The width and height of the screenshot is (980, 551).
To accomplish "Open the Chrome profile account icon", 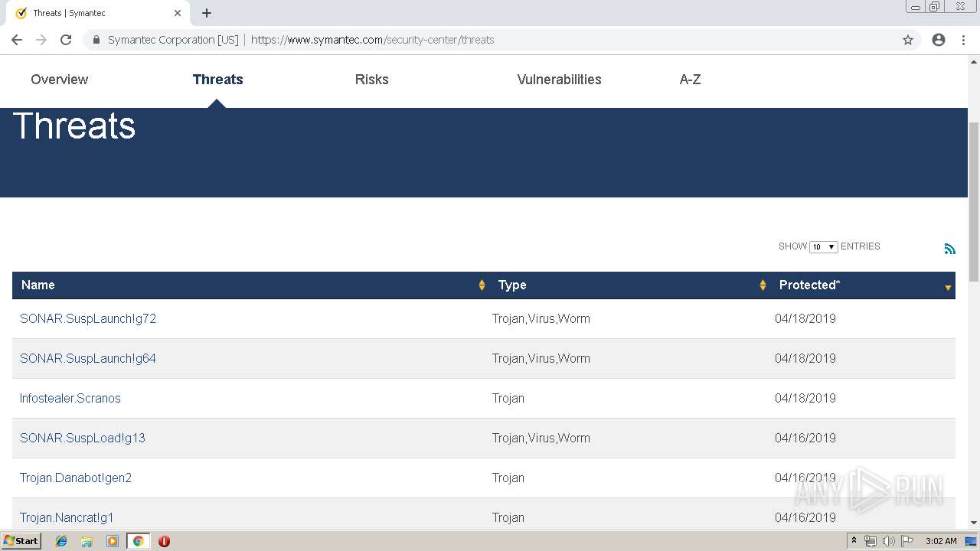I will tap(939, 40).
